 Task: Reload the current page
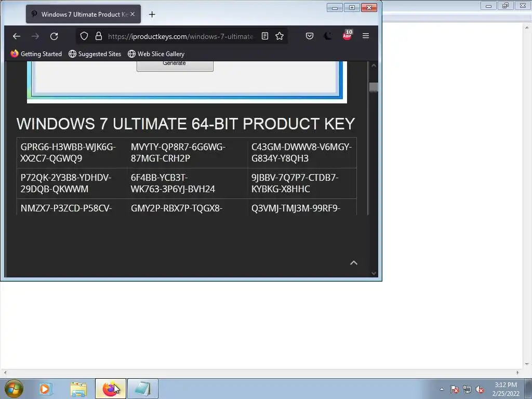(x=54, y=36)
